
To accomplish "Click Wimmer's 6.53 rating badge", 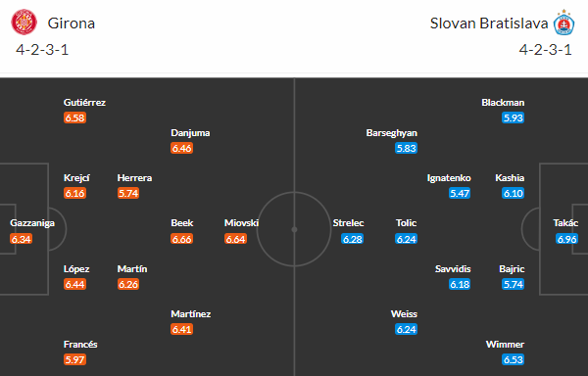I will coord(513,359).
